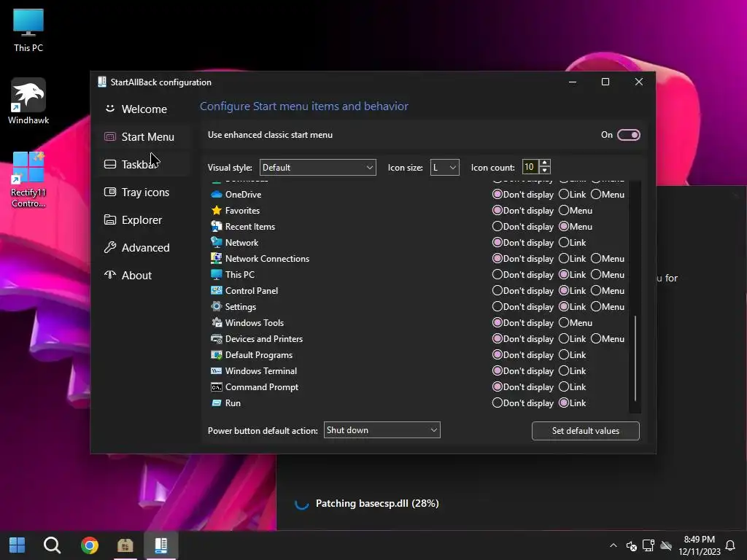The image size is (747, 560).
Task: Increase the icon count with up arrow
Action: click(544, 163)
